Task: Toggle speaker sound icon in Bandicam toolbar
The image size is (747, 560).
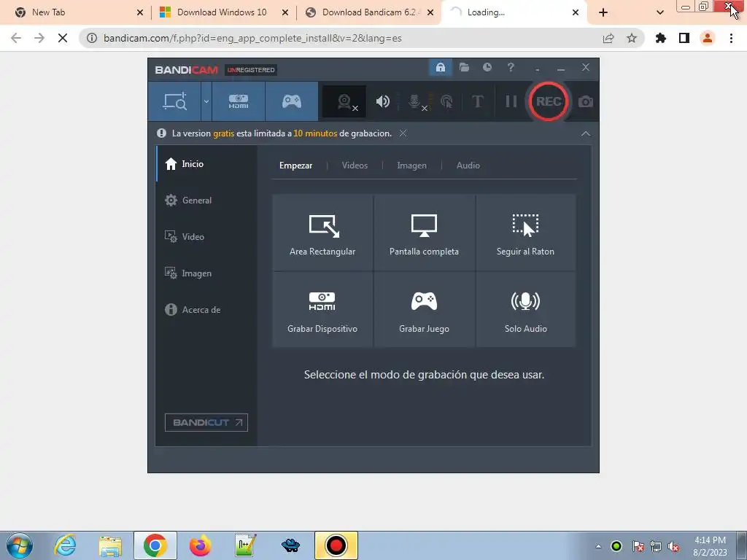Action: point(382,101)
